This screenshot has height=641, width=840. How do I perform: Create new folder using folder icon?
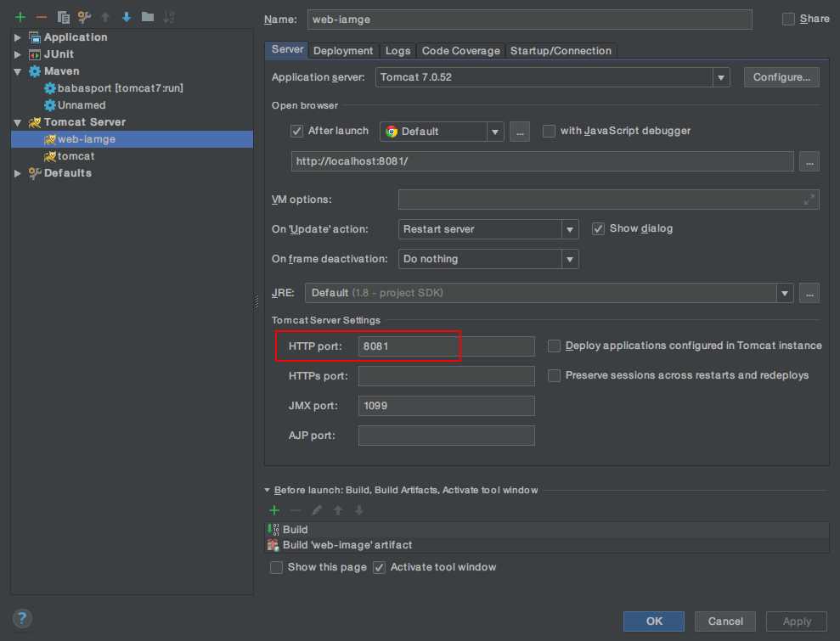pos(148,17)
